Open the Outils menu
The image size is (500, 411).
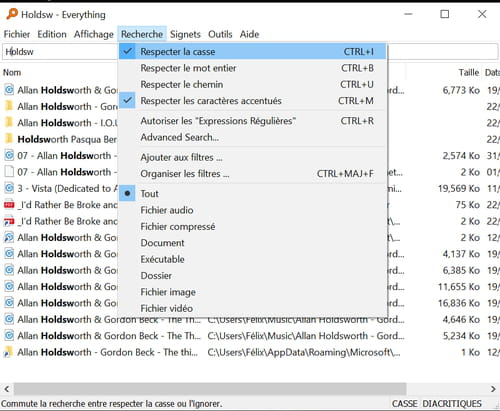(x=220, y=34)
